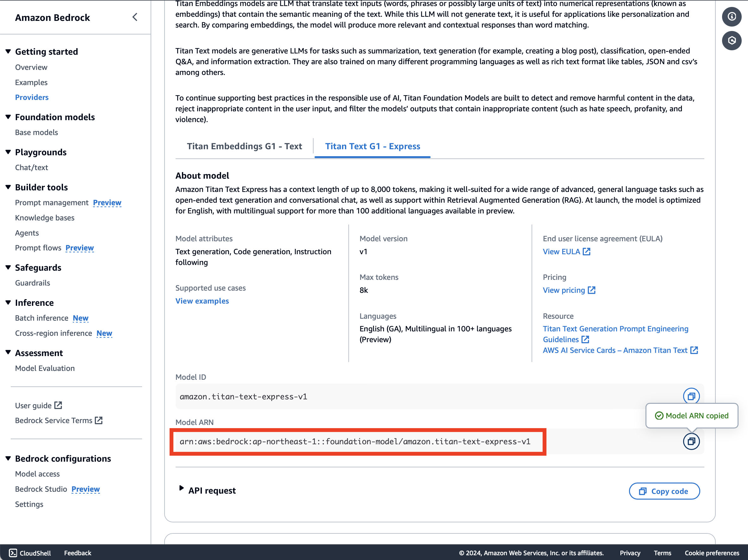Click external link icon next to View pricing
This screenshot has height=560, width=748.
pyautogui.click(x=591, y=290)
